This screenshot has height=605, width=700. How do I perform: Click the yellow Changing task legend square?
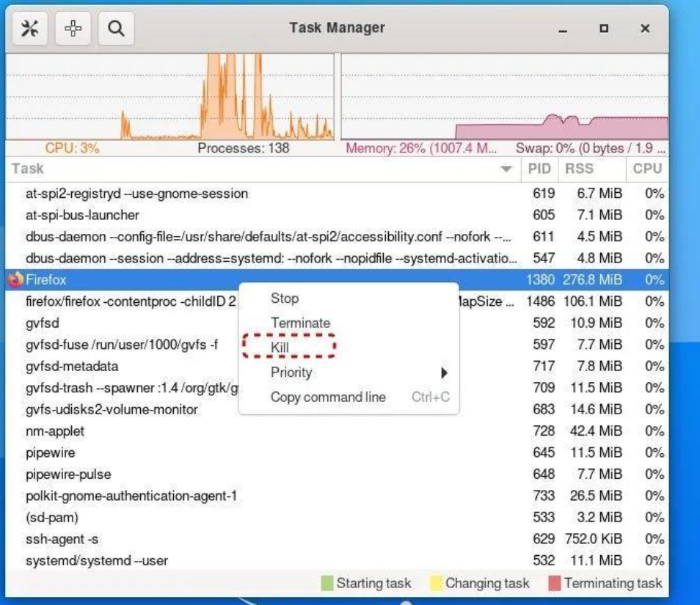pos(436,584)
